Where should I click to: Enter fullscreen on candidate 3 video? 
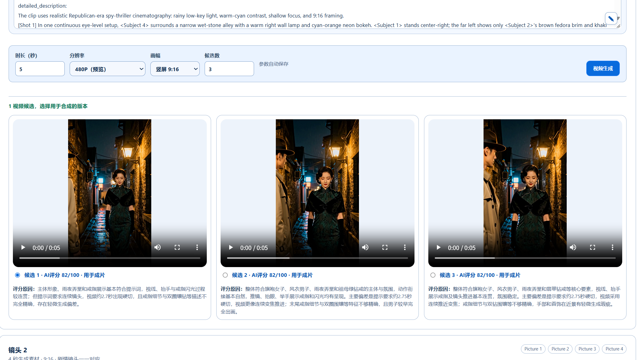pos(592,247)
